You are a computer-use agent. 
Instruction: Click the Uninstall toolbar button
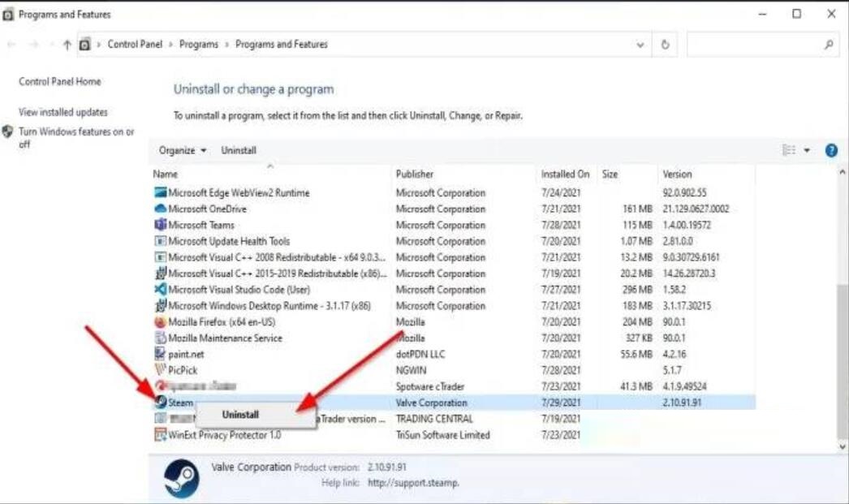tap(239, 150)
